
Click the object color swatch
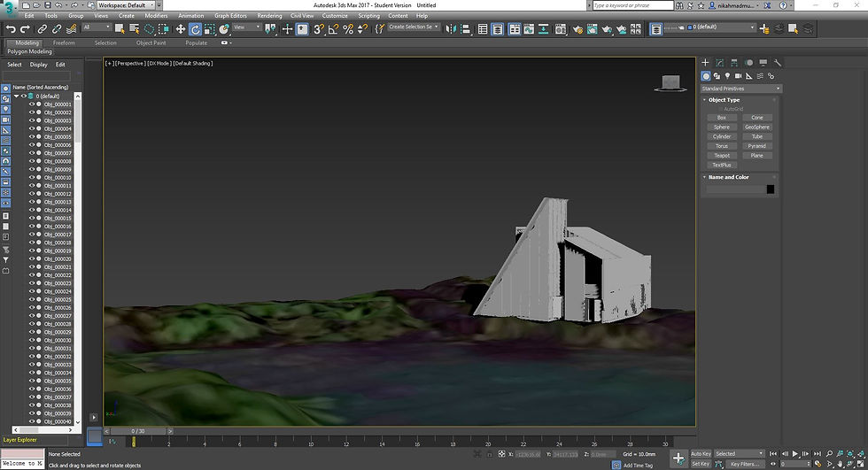(770, 189)
